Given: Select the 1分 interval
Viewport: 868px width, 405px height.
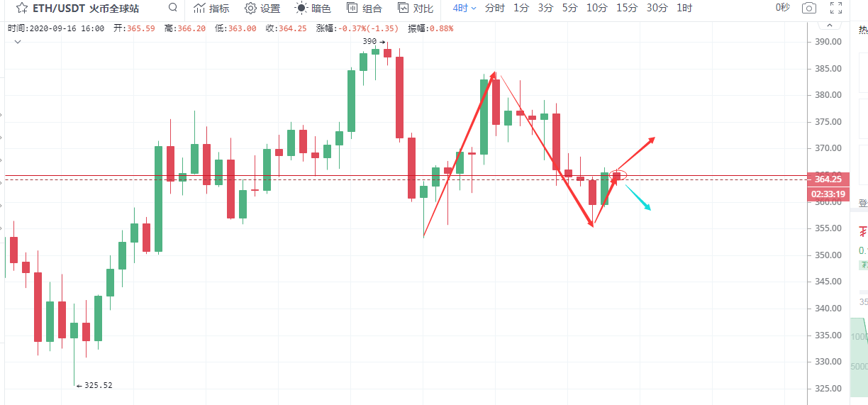Looking at the screenshot, I should coord(521,9).
